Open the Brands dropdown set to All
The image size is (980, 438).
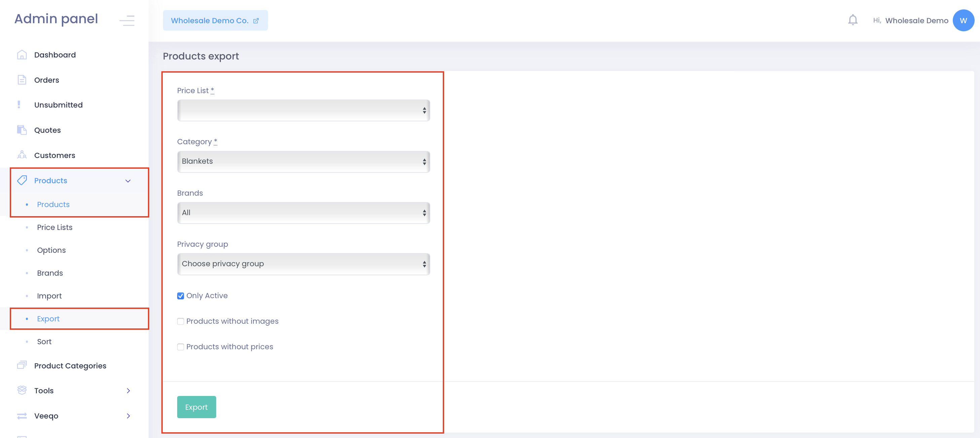click(x=303, y=213)
